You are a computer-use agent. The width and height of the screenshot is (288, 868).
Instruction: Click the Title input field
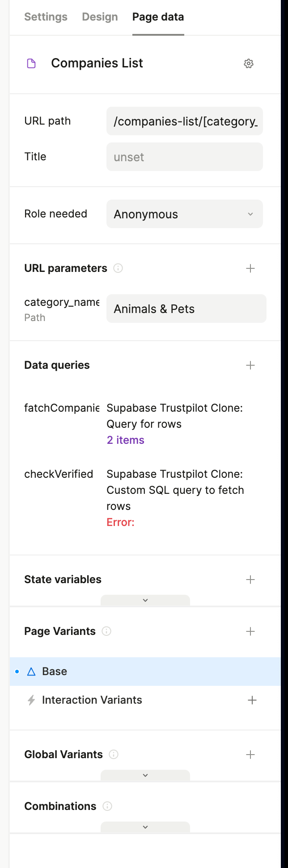pos(185,157)
